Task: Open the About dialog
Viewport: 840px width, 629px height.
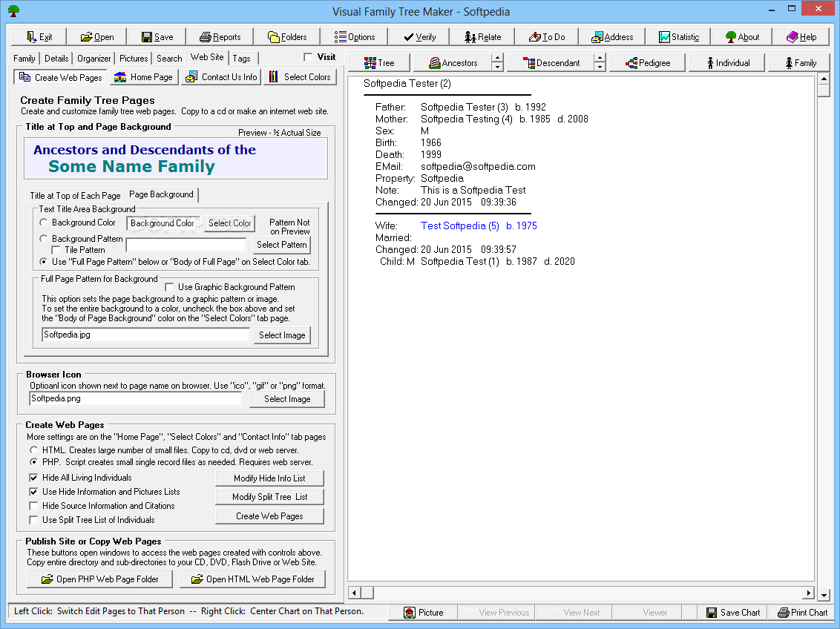Action: (742, 37)
